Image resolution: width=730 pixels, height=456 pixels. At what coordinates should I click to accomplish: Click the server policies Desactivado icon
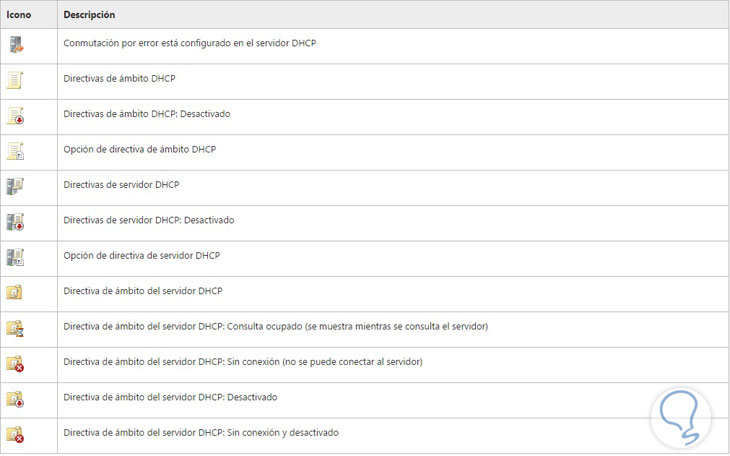point(15,222)
